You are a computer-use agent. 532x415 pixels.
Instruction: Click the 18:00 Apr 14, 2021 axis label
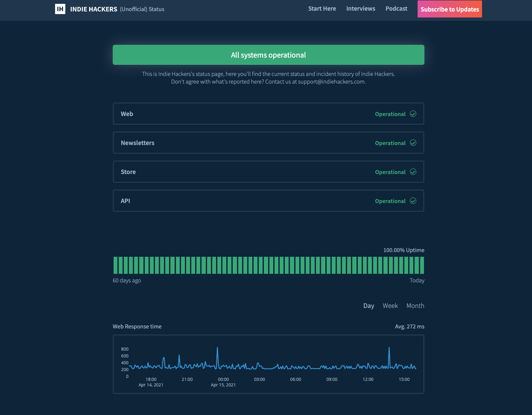151,382
